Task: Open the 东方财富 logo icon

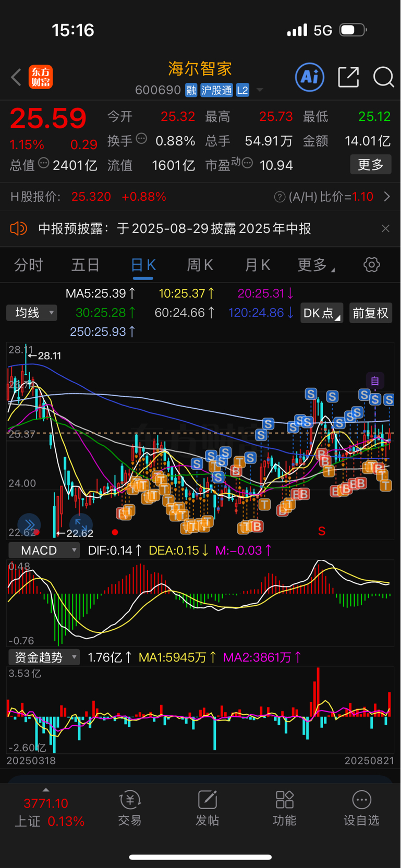Action: pos(41,77)
